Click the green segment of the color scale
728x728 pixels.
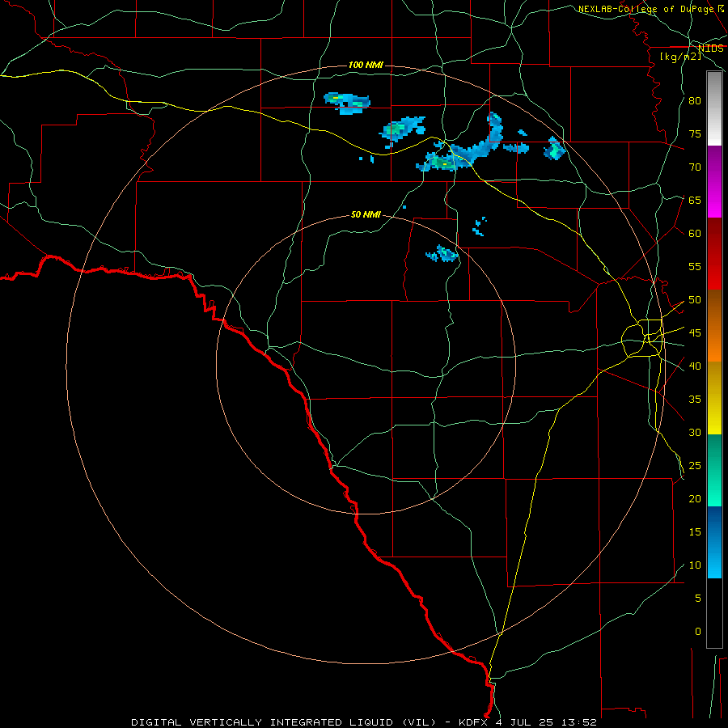coord(714,470)
